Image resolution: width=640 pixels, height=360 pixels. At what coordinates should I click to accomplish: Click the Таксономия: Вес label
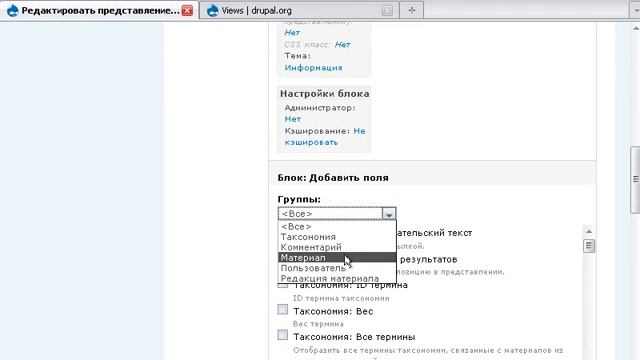[x=333, y=311]
